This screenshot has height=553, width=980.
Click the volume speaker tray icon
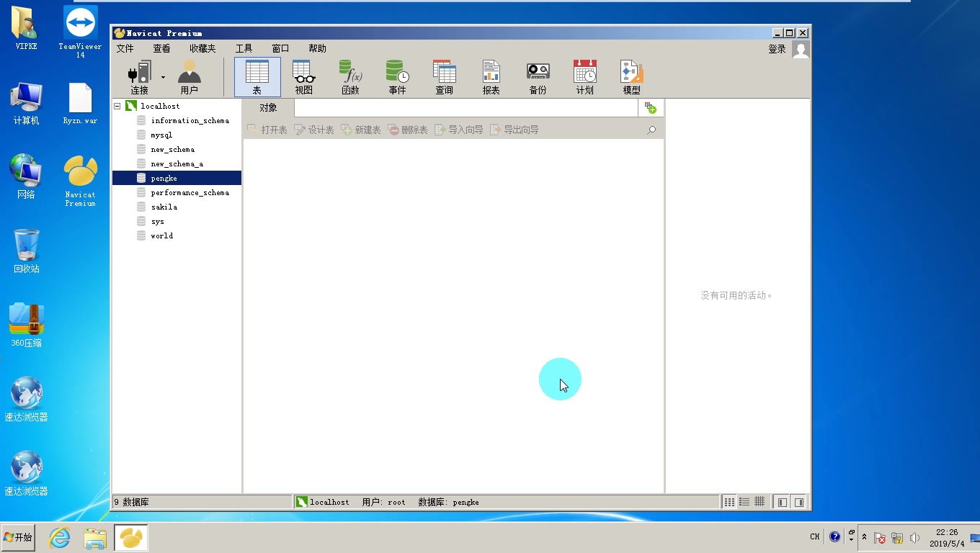[x=915, y=538]
